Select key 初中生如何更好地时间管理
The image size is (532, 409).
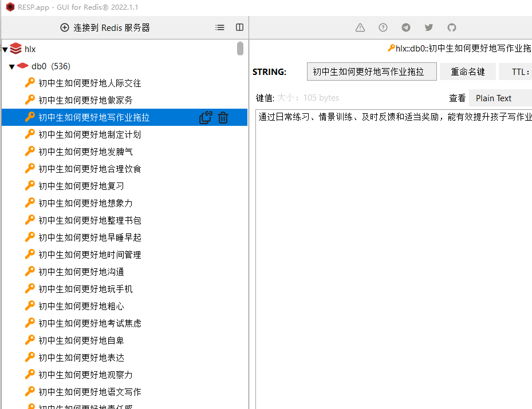click(89, 255)
